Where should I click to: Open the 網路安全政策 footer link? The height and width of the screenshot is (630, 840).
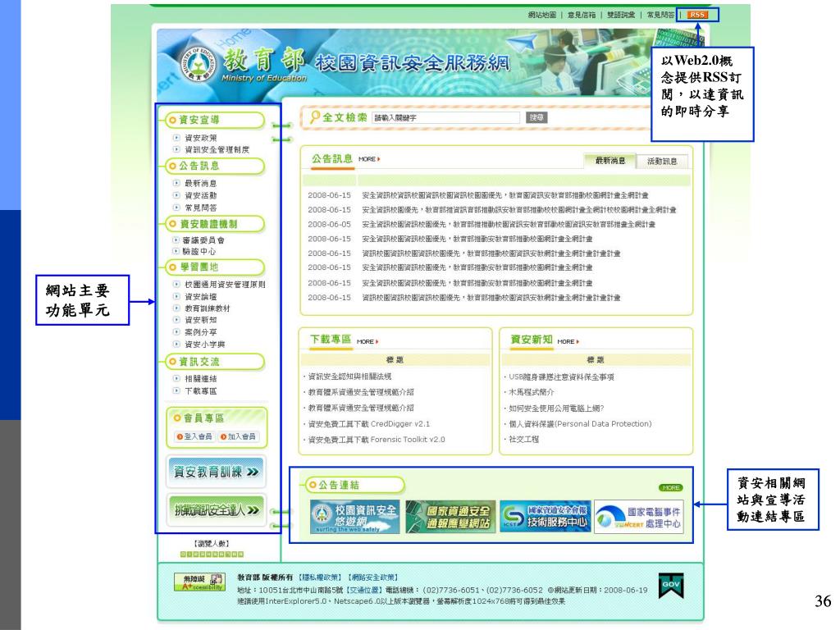[373, 577]
